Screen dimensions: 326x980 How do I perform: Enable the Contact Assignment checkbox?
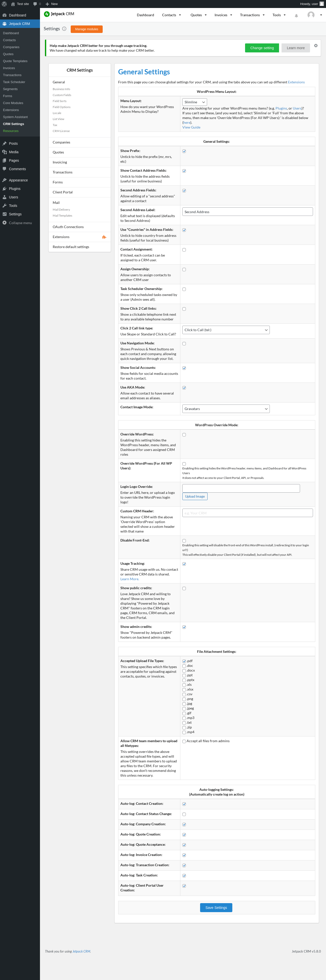[184, 250]
